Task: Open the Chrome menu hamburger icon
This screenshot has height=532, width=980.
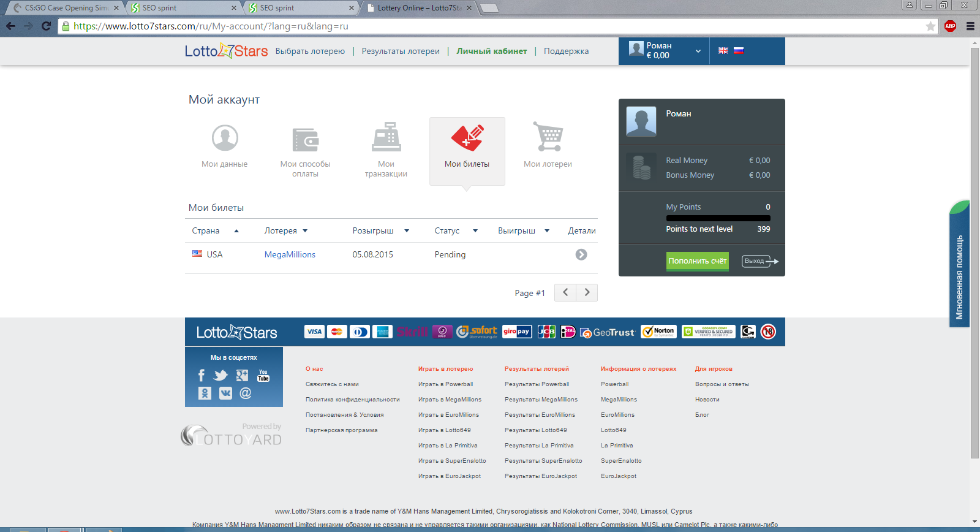Action: pos(970,26)
